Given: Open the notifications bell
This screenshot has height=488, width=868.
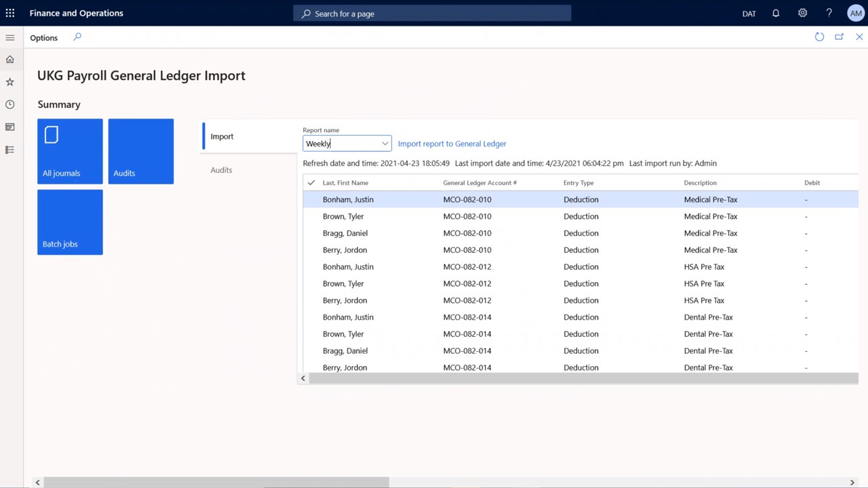Looking at the screenshot, I should click(776, 13).
